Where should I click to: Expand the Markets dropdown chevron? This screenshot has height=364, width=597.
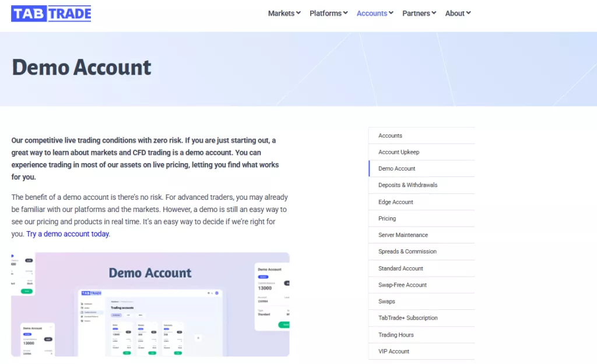[298, 13]
